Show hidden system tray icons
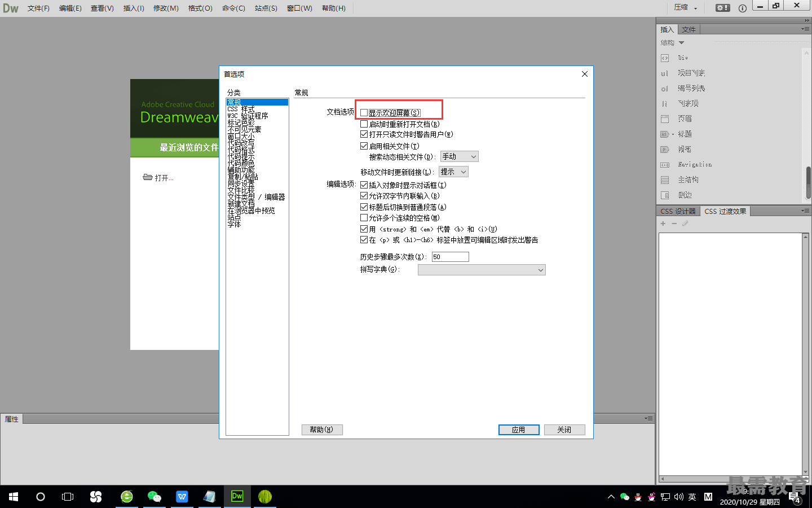 tap(611, 497)
